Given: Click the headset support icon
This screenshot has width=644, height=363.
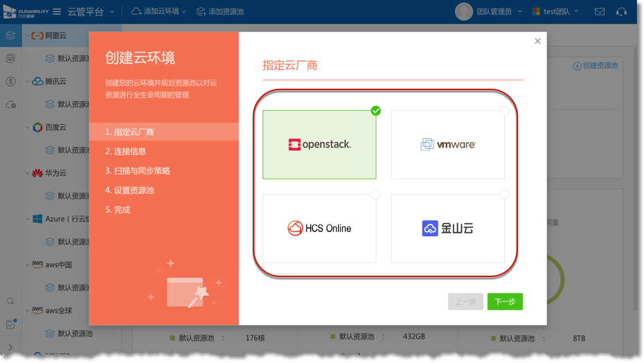Looking at the screenshot, I should [x=621, y=12].
